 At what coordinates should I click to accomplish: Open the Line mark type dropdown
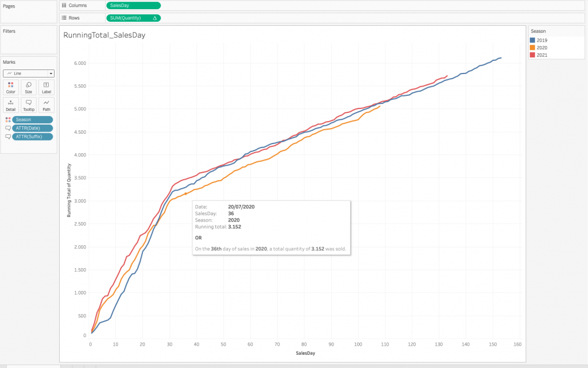[x=29, y=73]
